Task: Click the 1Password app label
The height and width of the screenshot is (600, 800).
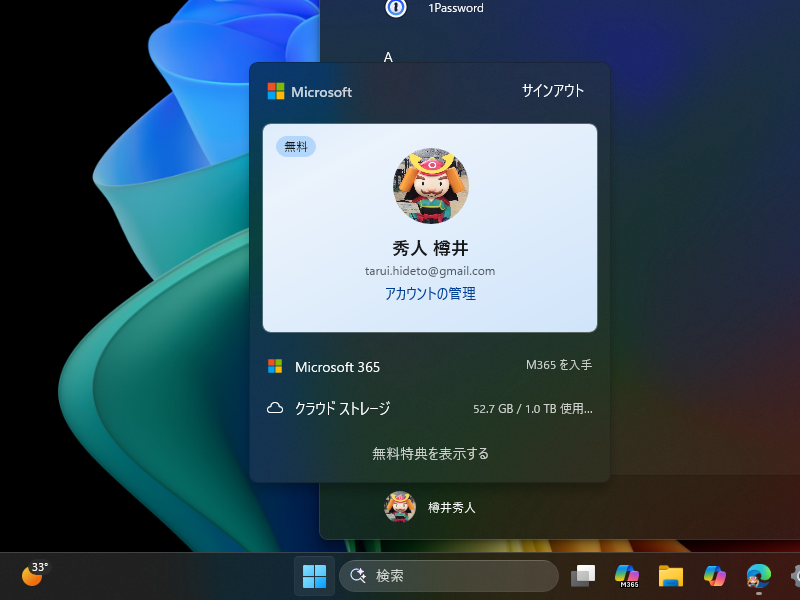Action: (x=456, y=8)
